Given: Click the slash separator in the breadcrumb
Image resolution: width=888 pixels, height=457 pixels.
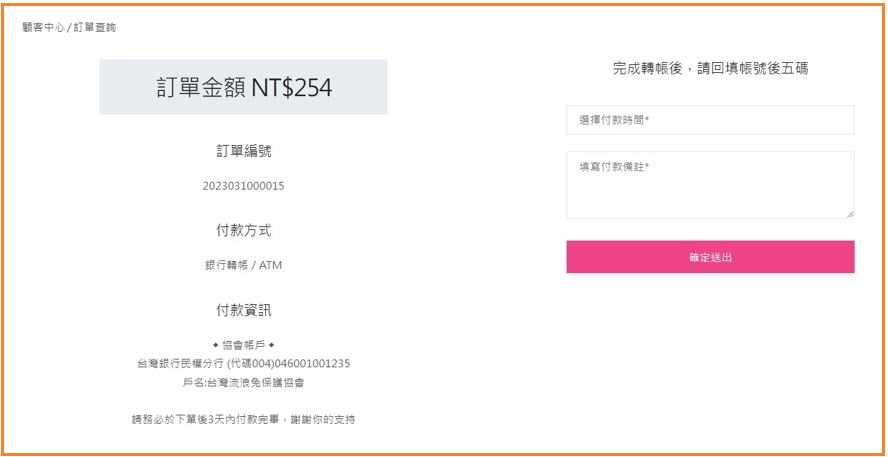Looking at the screenshot, I should tap(69, 27).
